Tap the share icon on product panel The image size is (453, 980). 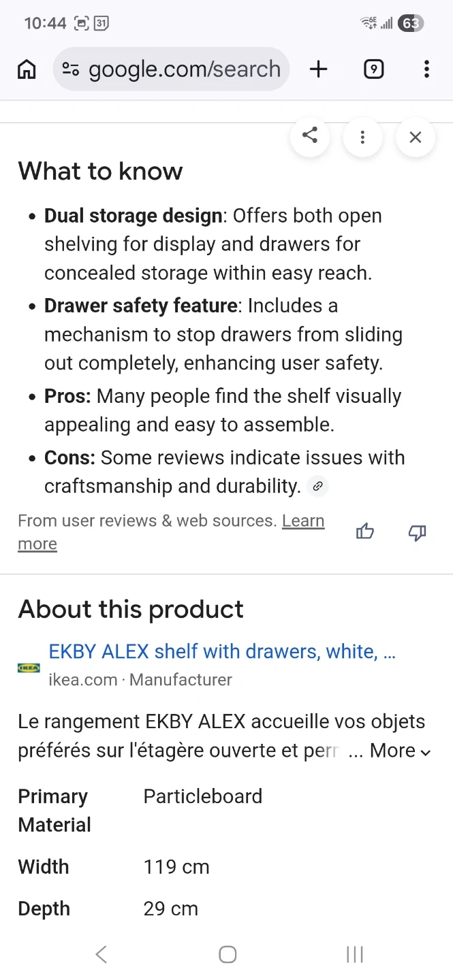tap(310, 136)
